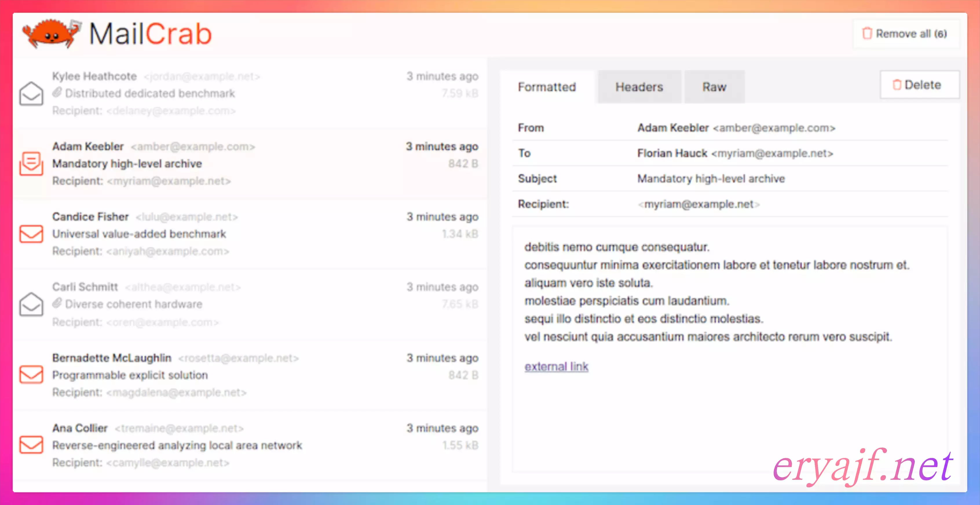Click the paperclip icon on Distributed dedicated benchmark
980x505 pixels.
pyautogui.click(x=57, y=92)
